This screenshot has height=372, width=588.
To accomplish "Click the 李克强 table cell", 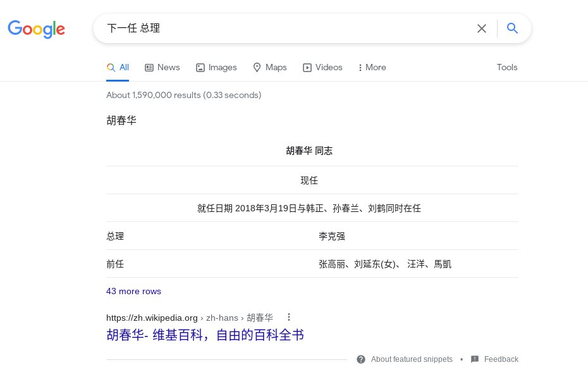I will [332, 236].
